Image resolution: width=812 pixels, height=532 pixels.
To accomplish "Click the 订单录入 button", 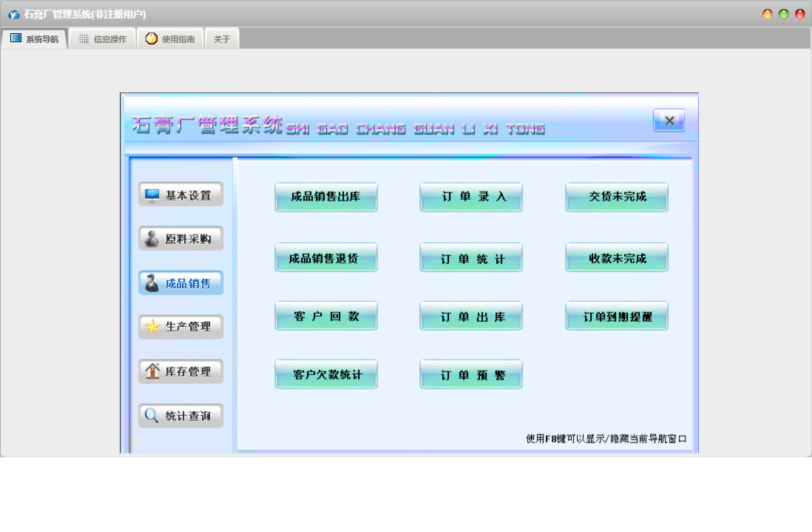I will coord(471,198).
